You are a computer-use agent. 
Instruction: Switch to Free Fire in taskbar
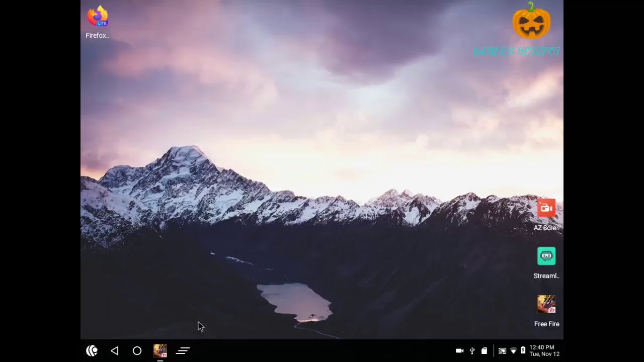pyautogui.click(x=160, y=351)
